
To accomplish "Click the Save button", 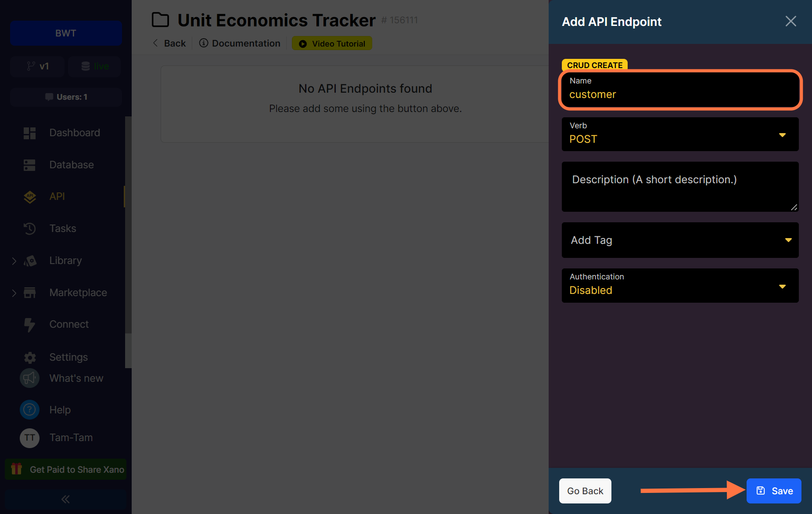I will pyautogui.click(x=774, y=491).
